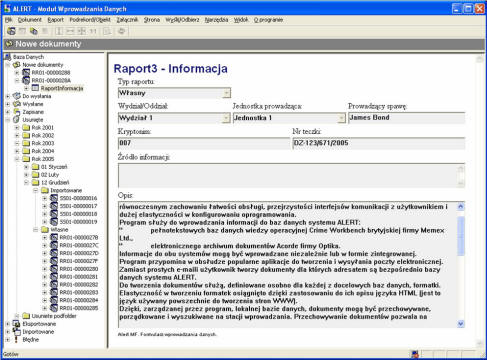Select the RaportInformacja tree item
Screen dimensions: 487x360
coord(62,88)
